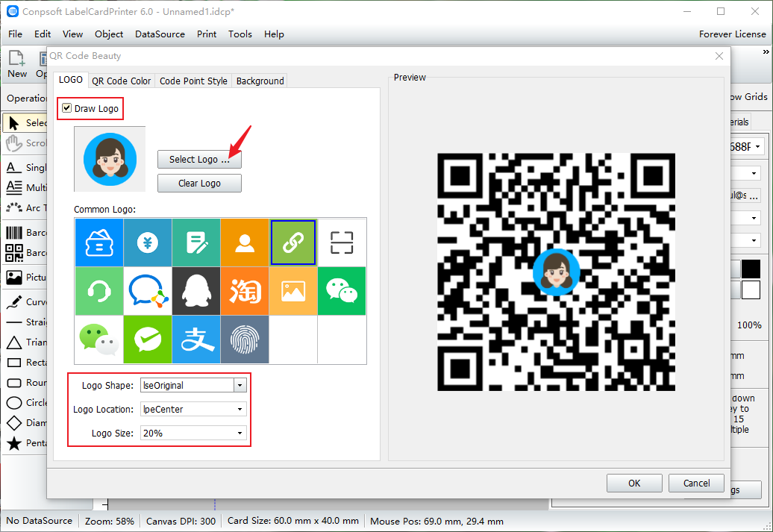The height and width of the screenshot is (532, 773).
Task: Click the Select Logo button
Action: point(199,159)
